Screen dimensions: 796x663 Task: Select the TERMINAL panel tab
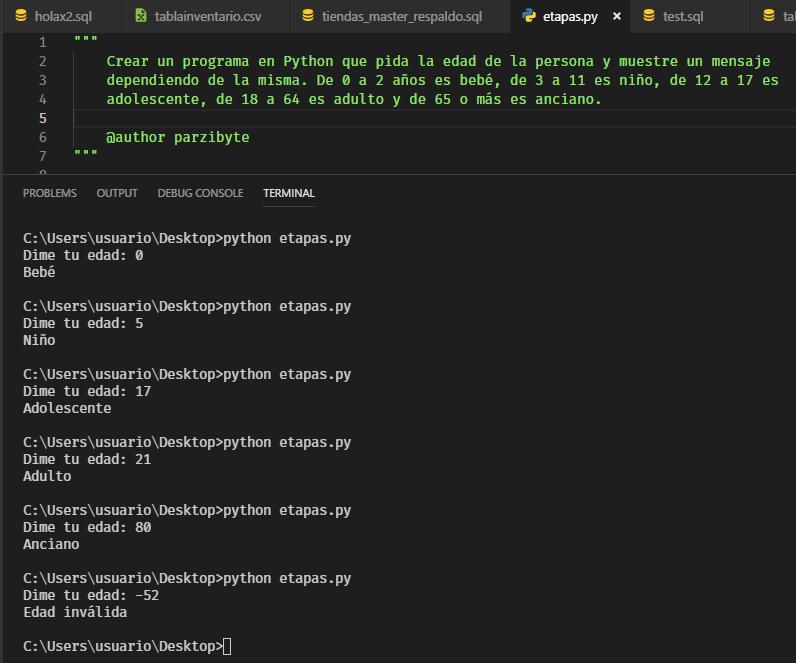click(288, 193)
